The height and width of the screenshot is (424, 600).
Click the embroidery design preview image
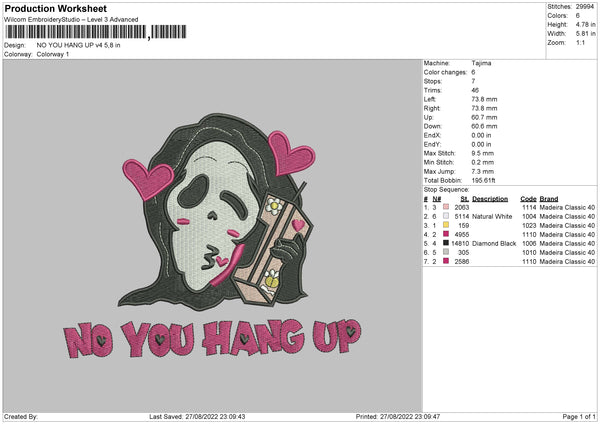tap(212, 240)
